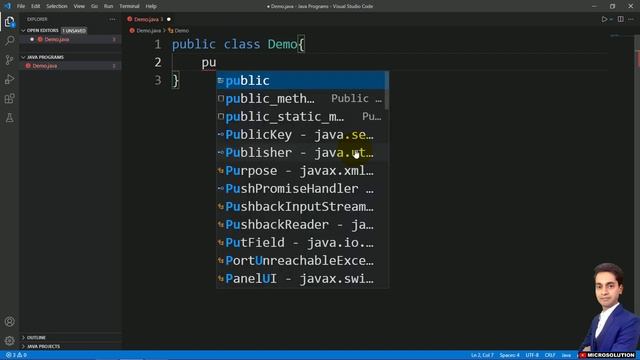Click the Split Editor icon
640x360 pixels.
pyautogui.click(x=620, y=19)
